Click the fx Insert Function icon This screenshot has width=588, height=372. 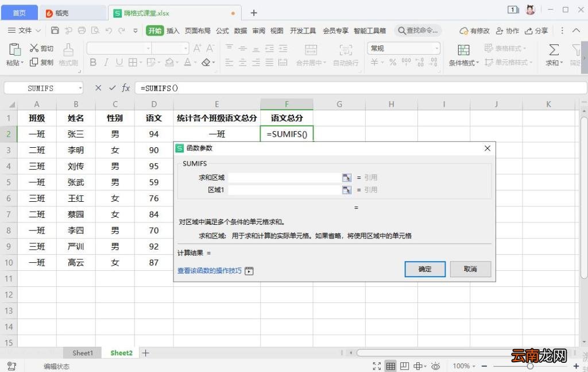[126, 88]
